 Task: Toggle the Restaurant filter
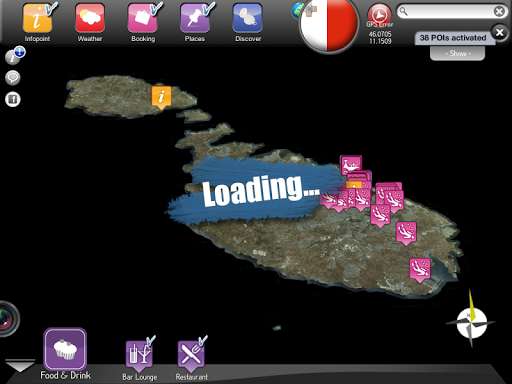(192, 355)
